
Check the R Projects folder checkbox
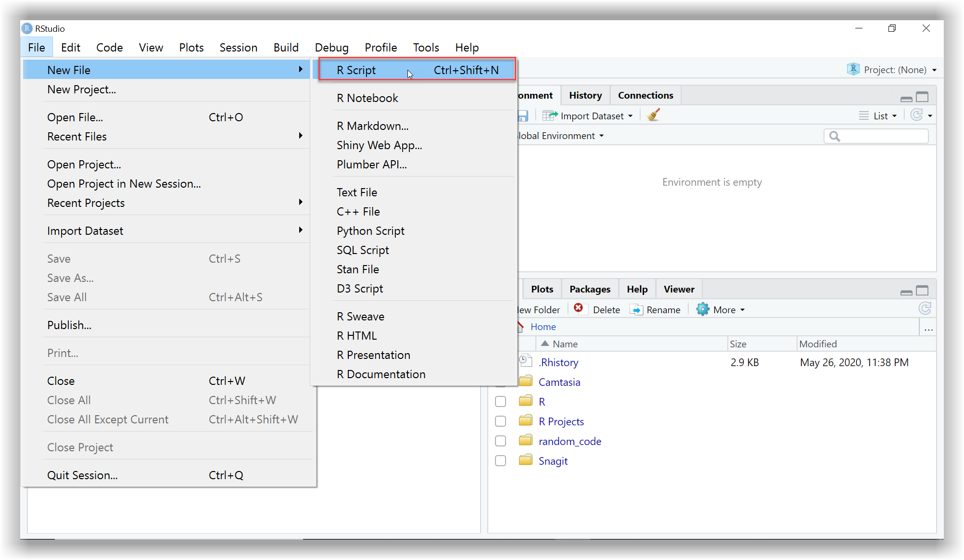[500, 421]
